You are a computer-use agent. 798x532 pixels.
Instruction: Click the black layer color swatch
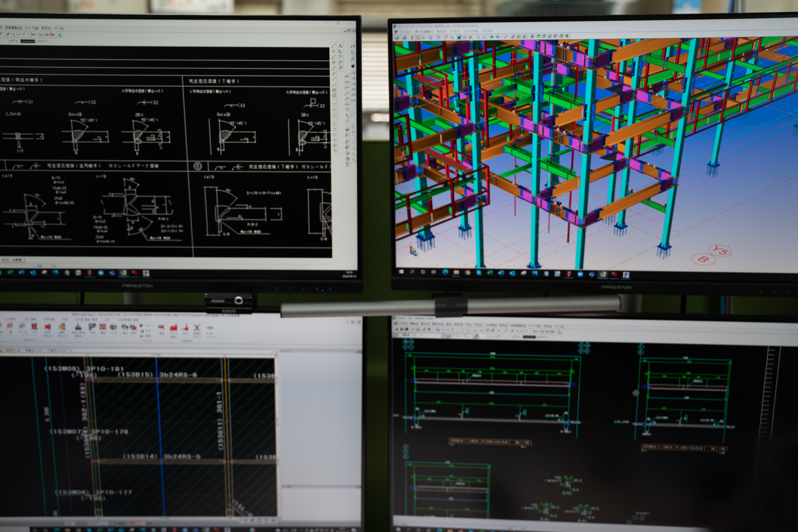point(28,41)
